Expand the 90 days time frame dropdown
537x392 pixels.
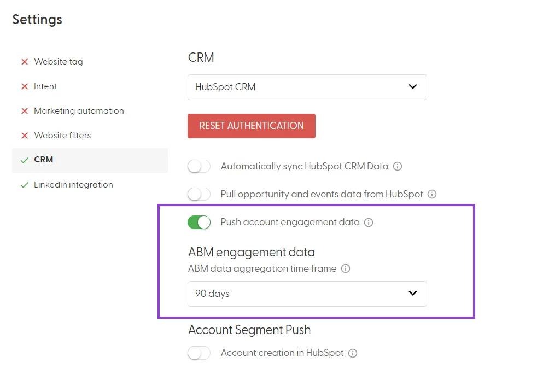point(307,294)
